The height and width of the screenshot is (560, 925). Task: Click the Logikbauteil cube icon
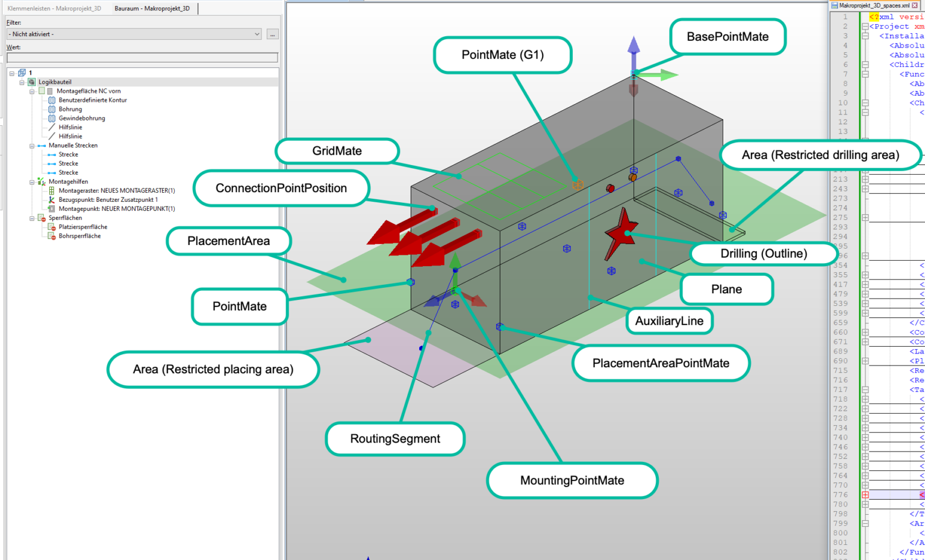click(31, 81)
